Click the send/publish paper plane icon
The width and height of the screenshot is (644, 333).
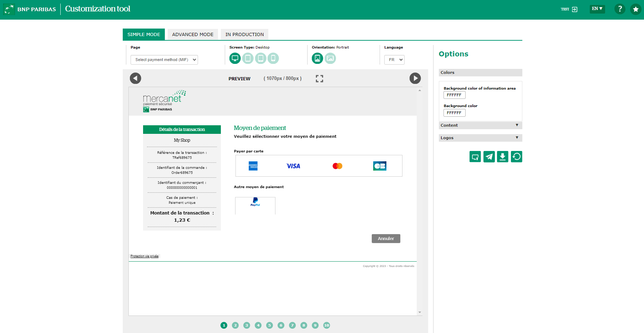(x=489, y=156)
